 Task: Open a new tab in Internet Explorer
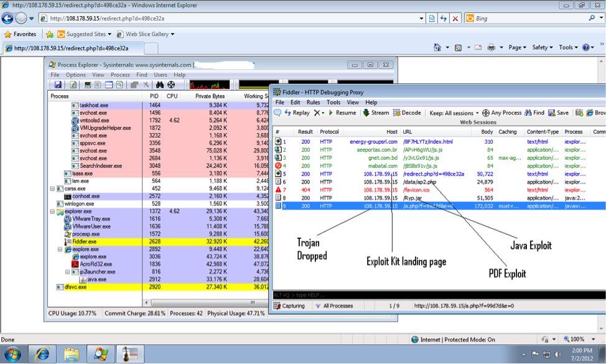pos(151,49)
